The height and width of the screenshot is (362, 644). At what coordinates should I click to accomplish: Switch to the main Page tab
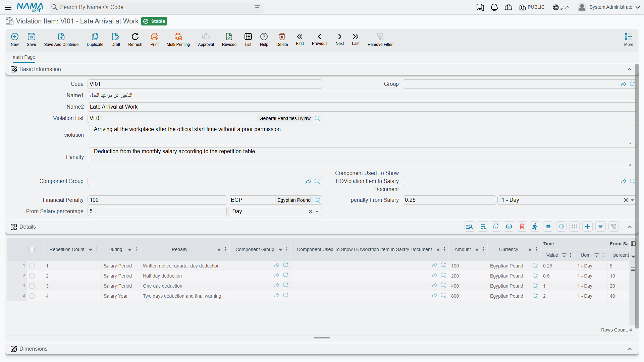(24, 57)
